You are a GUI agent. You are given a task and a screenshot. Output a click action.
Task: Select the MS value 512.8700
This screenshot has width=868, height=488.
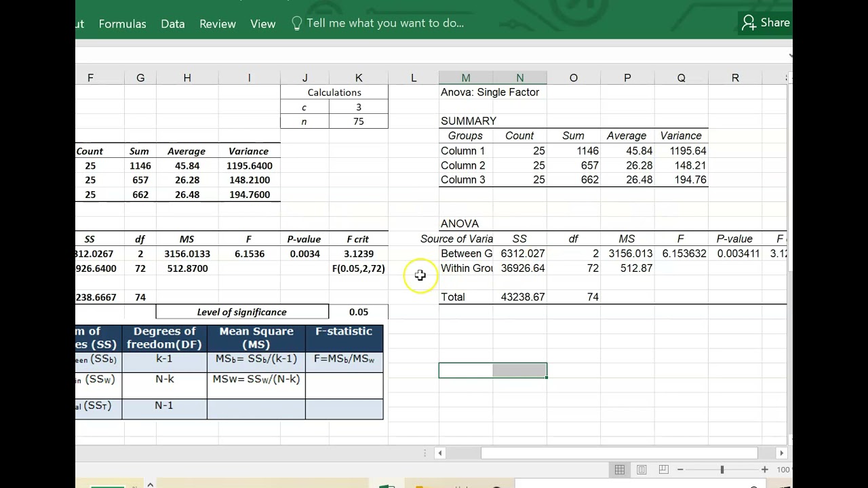pos(187,268)
